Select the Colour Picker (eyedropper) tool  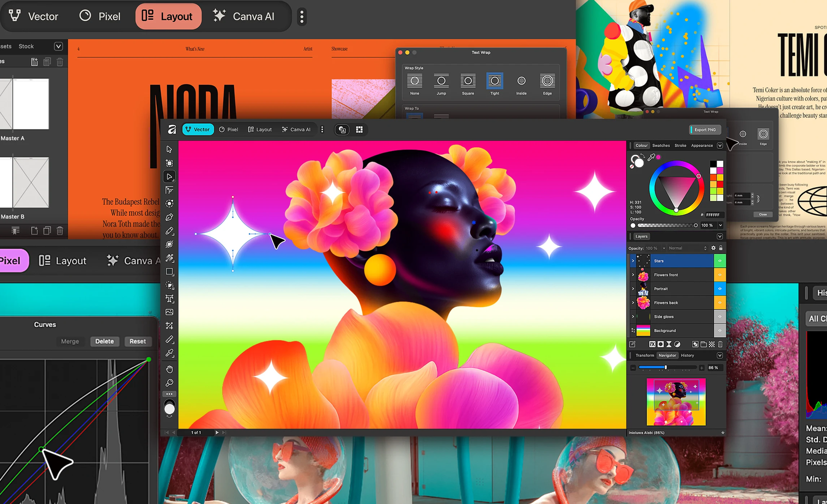[169, 353]
